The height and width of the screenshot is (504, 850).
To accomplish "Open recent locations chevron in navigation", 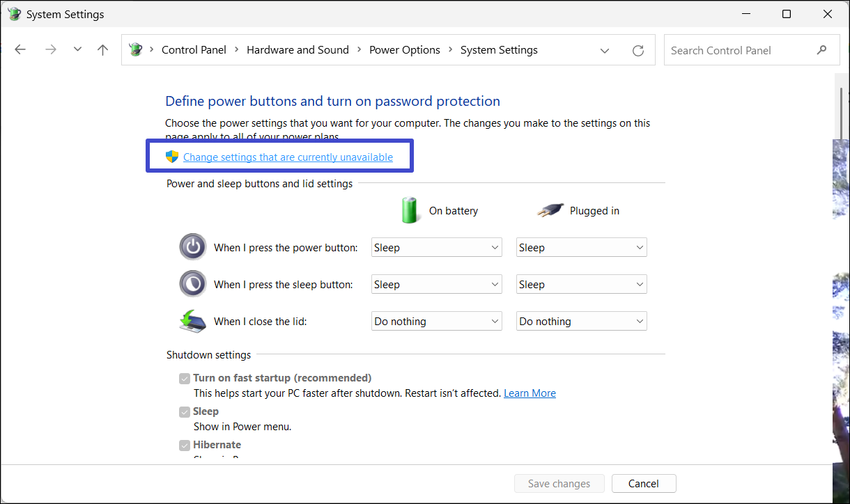I will (x=77, y=50).
